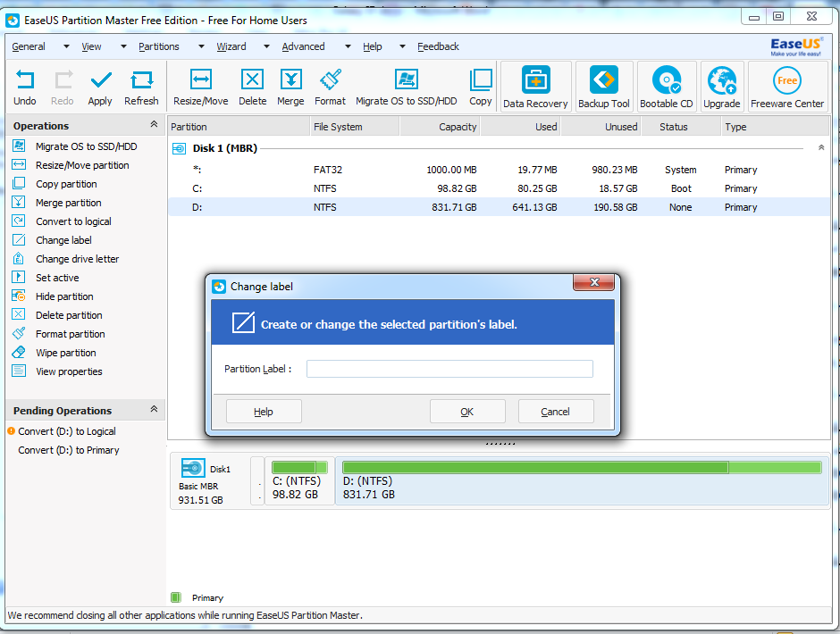Select the Resize/Move toolbar tool
840x634 pixels.
click(x=201, y=88)
